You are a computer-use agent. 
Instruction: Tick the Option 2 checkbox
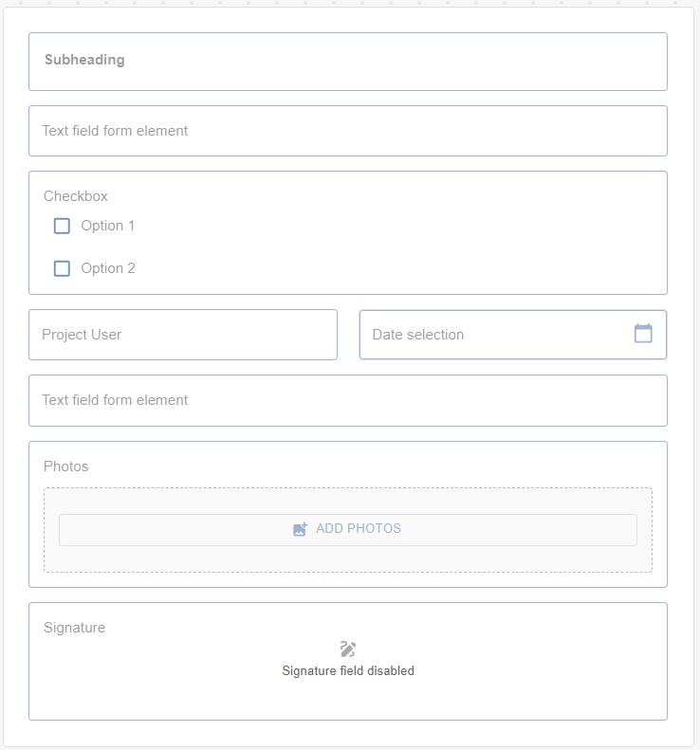pyautogui.click(x=62, y=268)
